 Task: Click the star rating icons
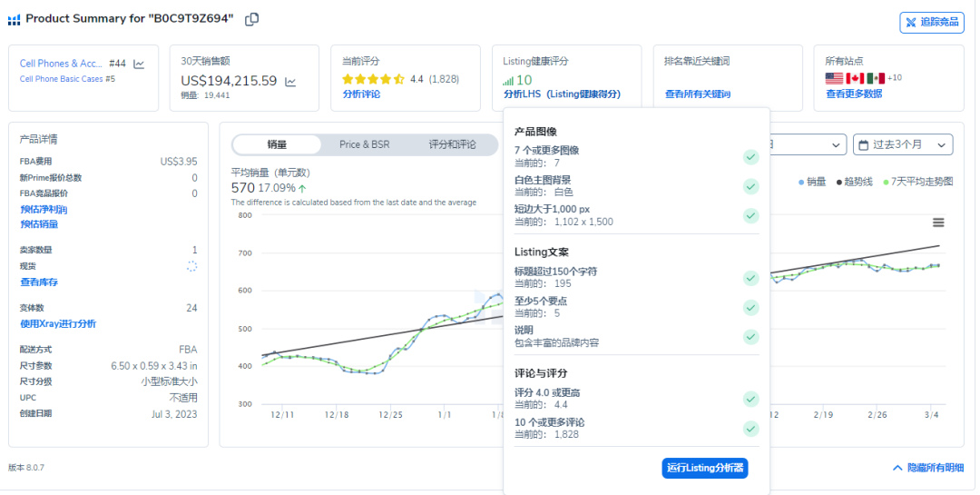(x=373, y=79)
